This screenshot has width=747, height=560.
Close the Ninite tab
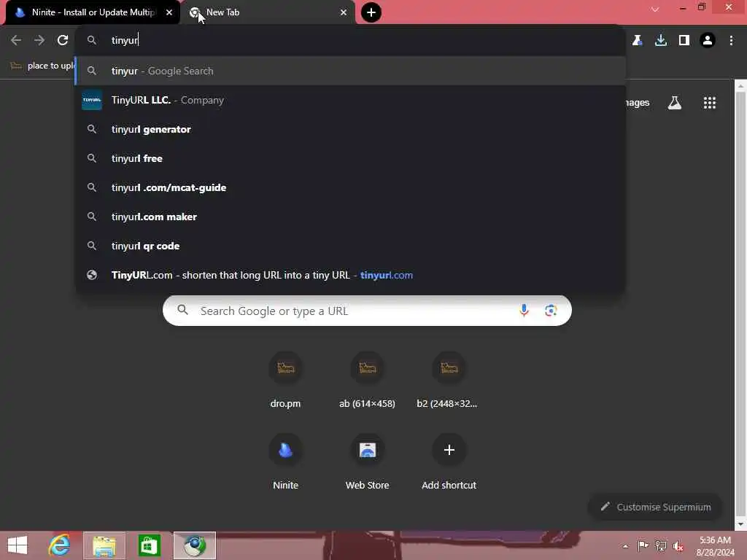(x=169, y=12)
